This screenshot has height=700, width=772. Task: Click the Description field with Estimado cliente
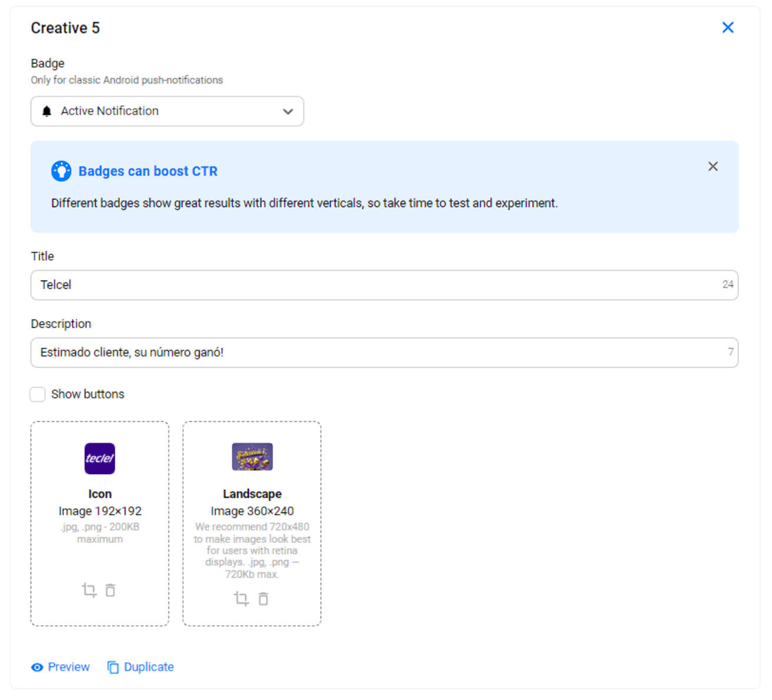384,353
